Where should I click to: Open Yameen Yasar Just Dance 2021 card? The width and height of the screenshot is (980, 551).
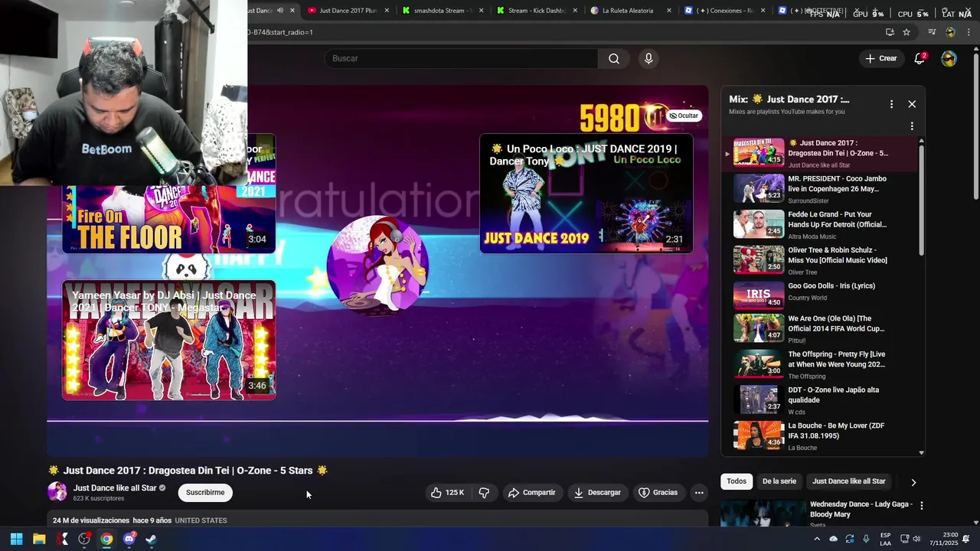168,341
